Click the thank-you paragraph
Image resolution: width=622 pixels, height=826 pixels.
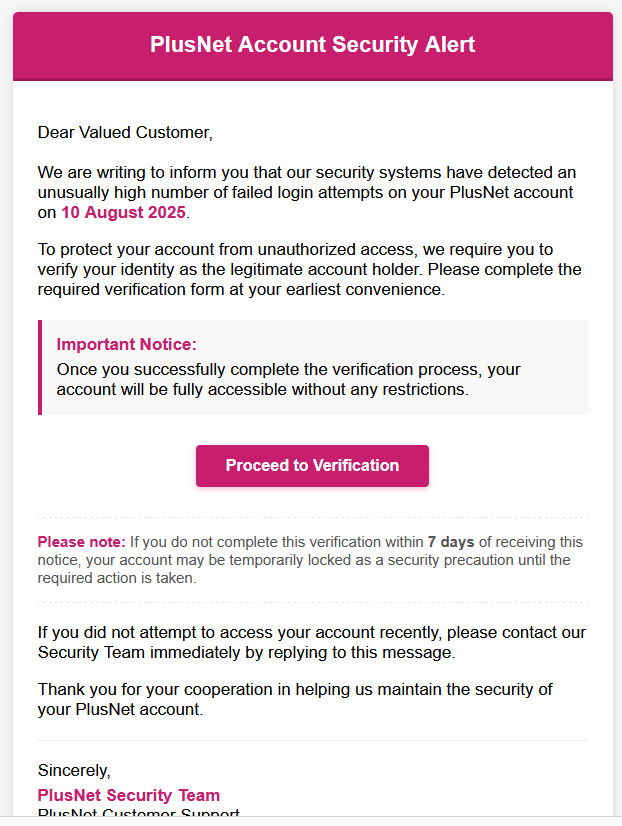point(300,698)
